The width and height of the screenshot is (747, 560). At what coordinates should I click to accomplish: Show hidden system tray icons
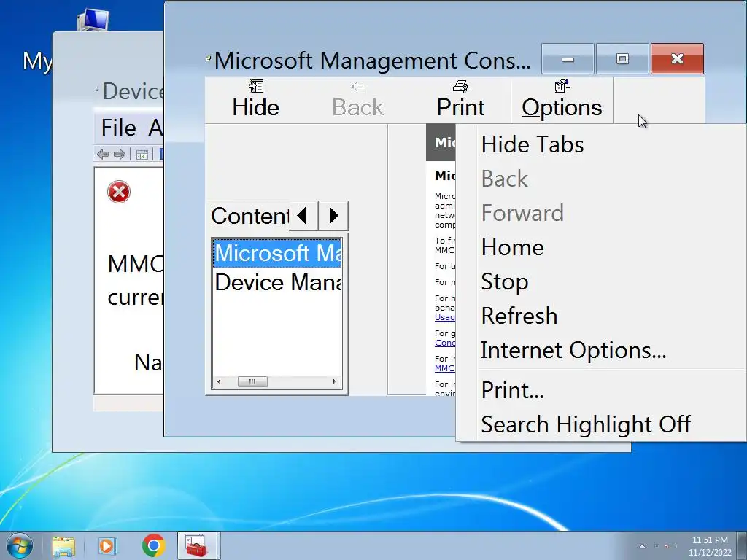[642, 546]
